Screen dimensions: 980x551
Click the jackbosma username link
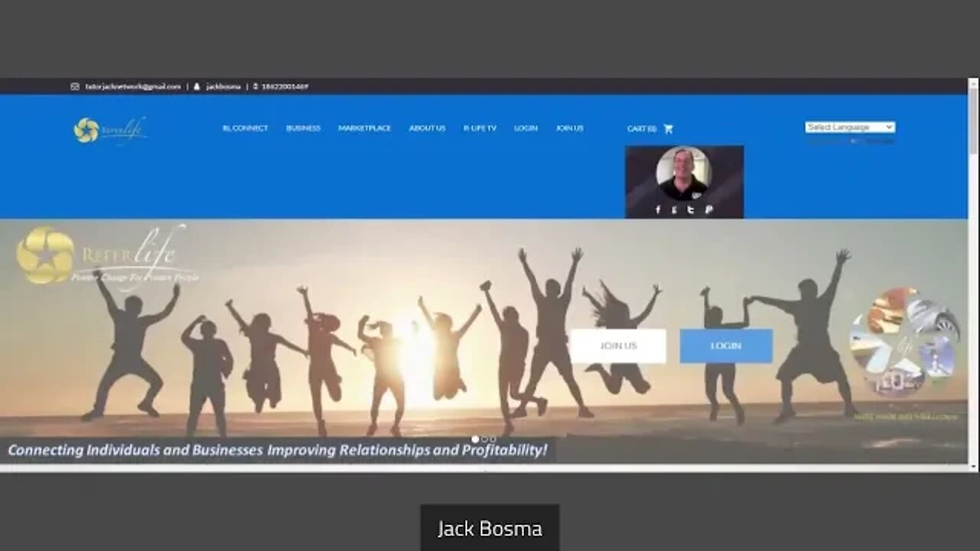tap(224, 86)
